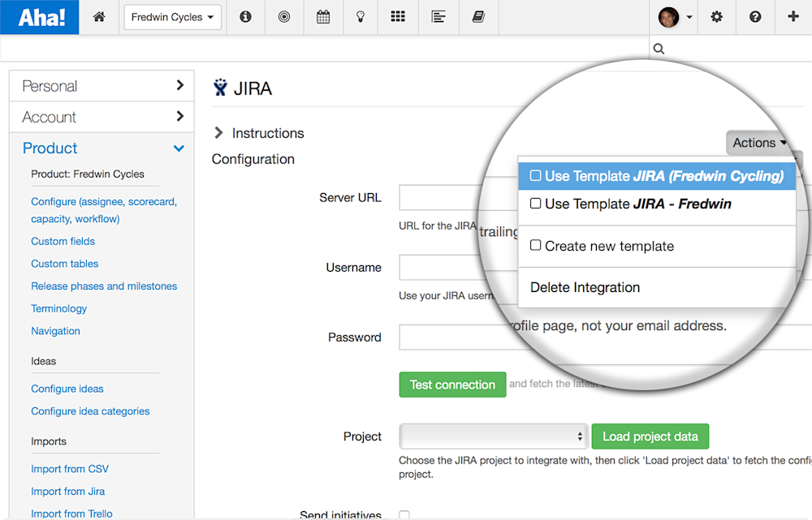Screen dimensions: 812x520
Task: Click the plus icon to add new item
Action: point(793,16)
